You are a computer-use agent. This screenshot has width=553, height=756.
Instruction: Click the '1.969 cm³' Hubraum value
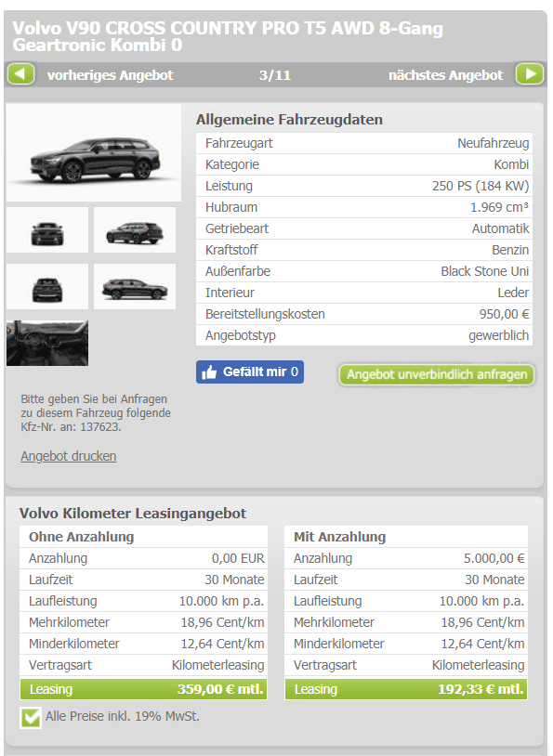coord(499,207)
